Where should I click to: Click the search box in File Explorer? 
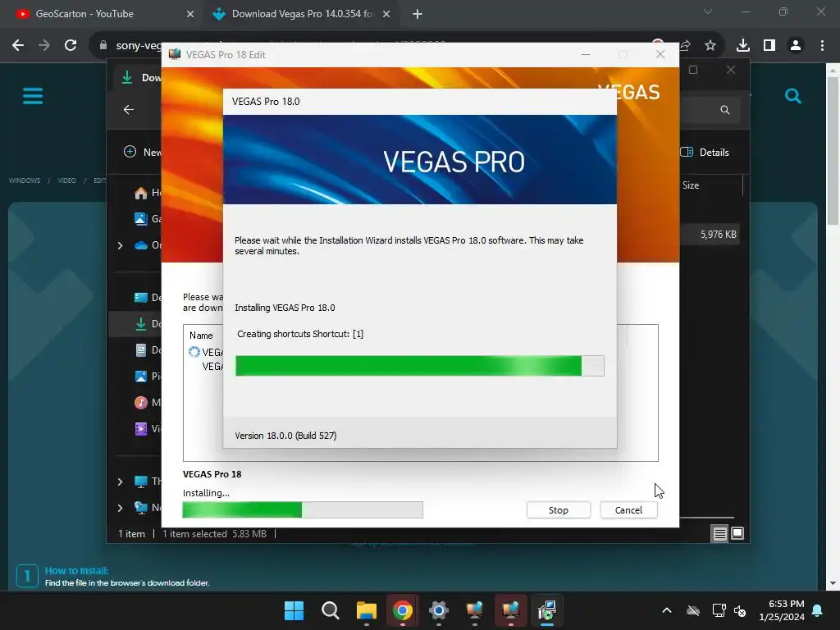point(710,110)
